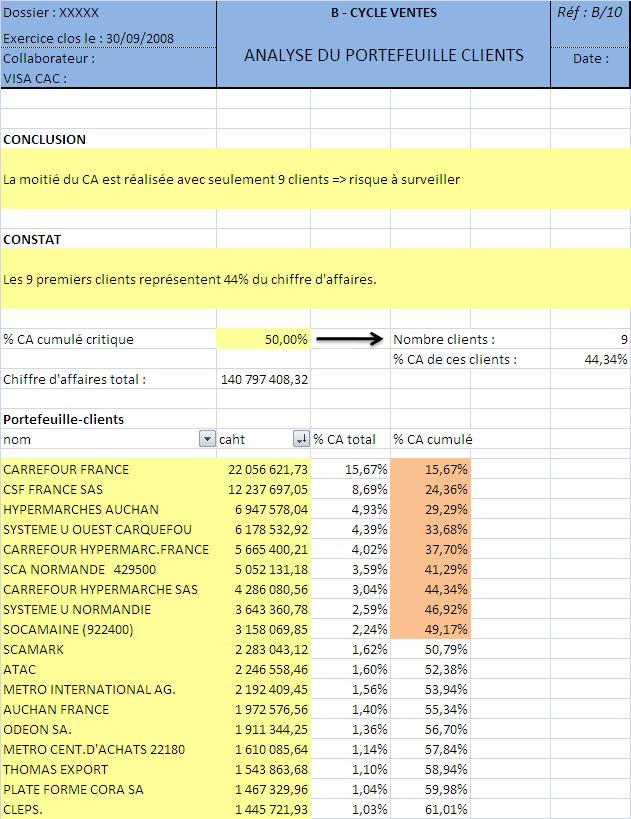Click the 22 056 621,73 amount cell
The height and width of the screenshot is (819, 631).
click(x=264, y=469)
